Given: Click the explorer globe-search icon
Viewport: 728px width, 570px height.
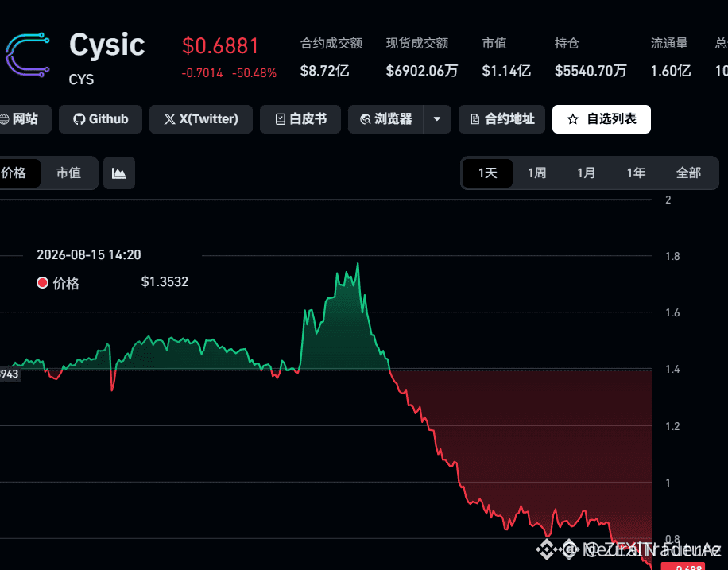Looking at the screenshot, I should pyautogui.click(x=366, y=119).
